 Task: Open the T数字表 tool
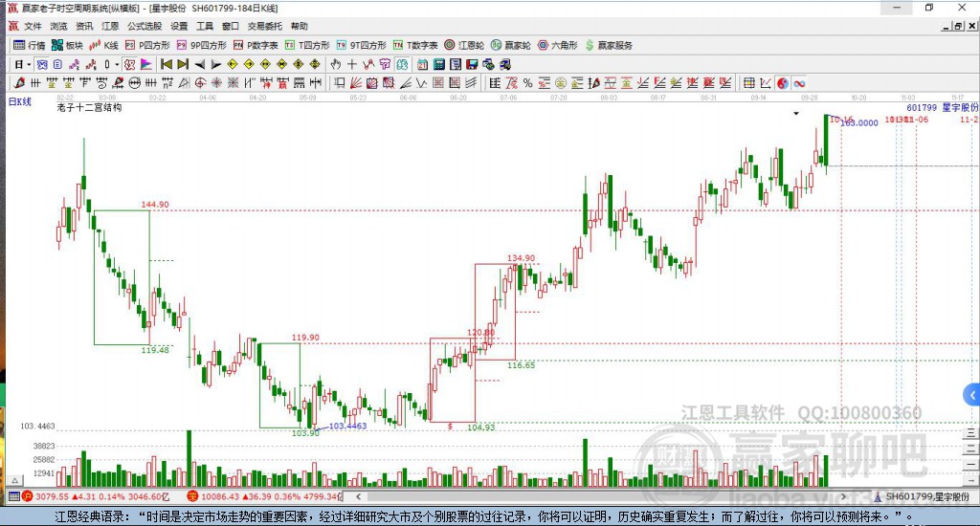[x=415, y=45]
